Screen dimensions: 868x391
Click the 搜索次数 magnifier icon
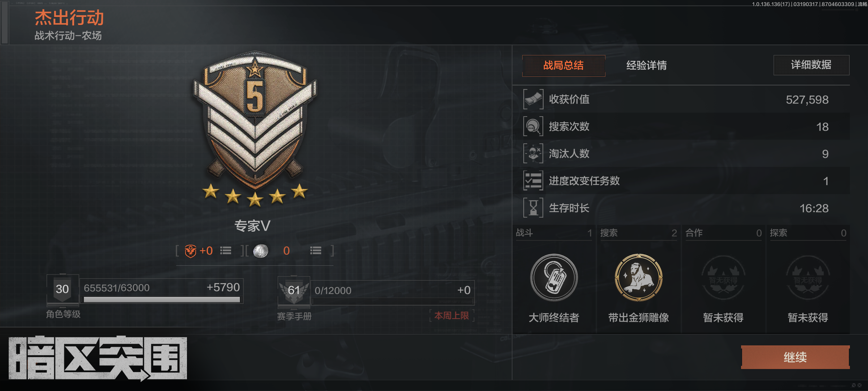click(x=533, y=126)
